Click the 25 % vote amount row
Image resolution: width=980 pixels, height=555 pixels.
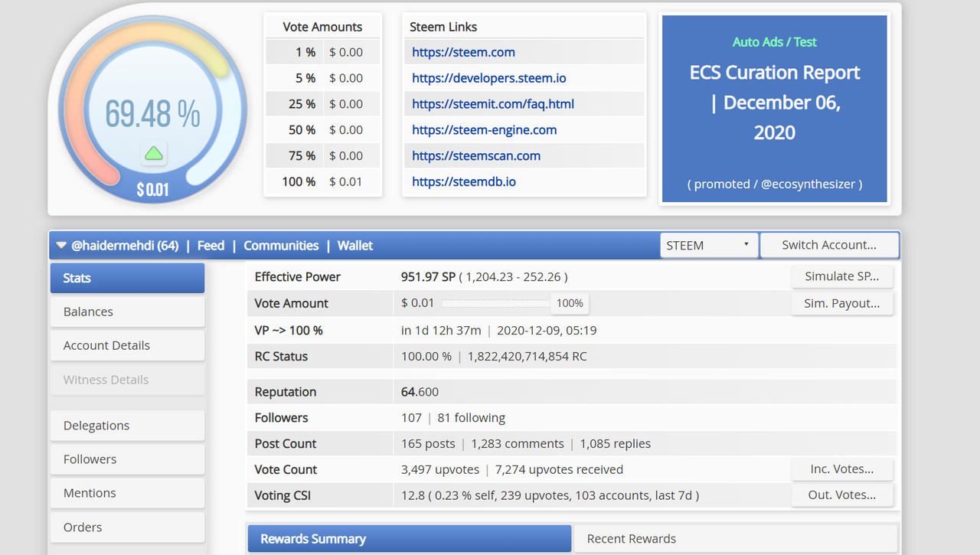[322, 104]
